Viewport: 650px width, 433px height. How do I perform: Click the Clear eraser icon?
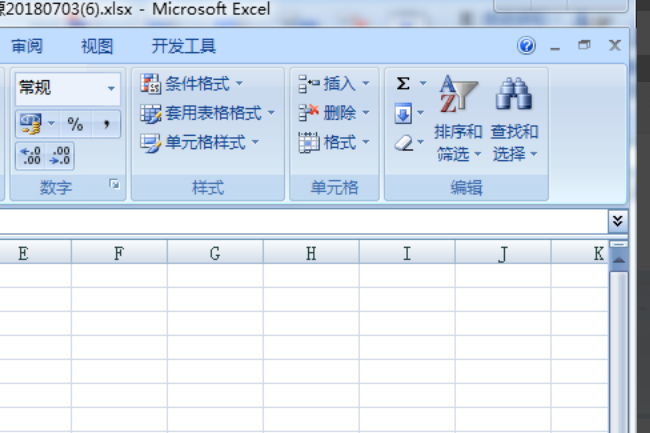[404, 143]
